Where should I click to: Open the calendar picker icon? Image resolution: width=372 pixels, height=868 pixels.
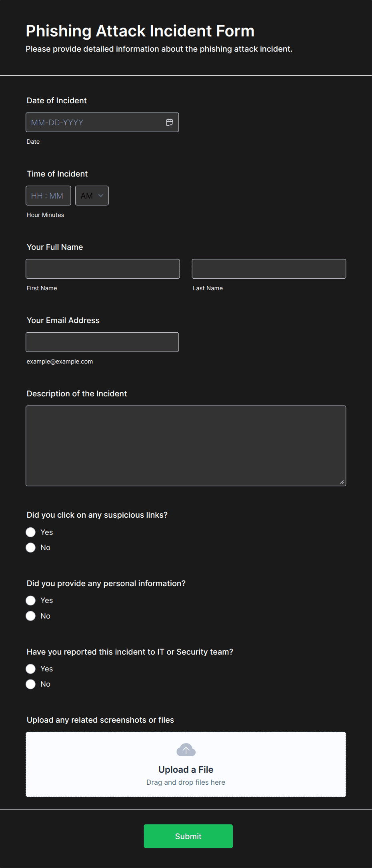click(x=170, y=123)
